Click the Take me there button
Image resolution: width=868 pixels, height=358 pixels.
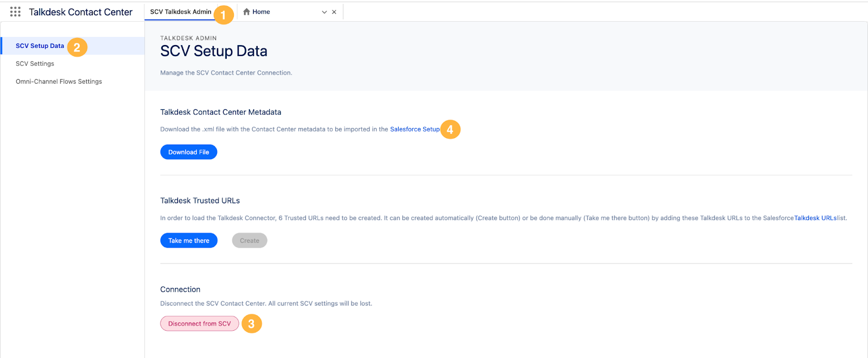189,241
